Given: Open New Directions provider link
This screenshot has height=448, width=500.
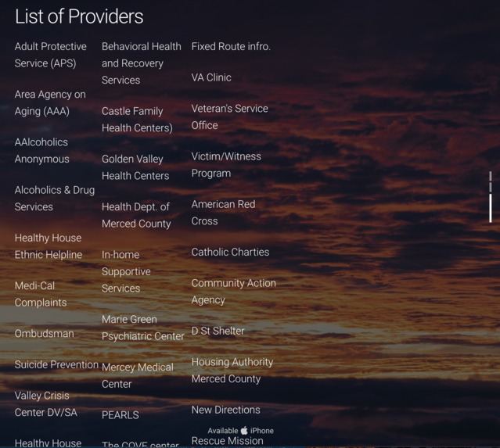Looking at the screenshot, I should (226, 410).
